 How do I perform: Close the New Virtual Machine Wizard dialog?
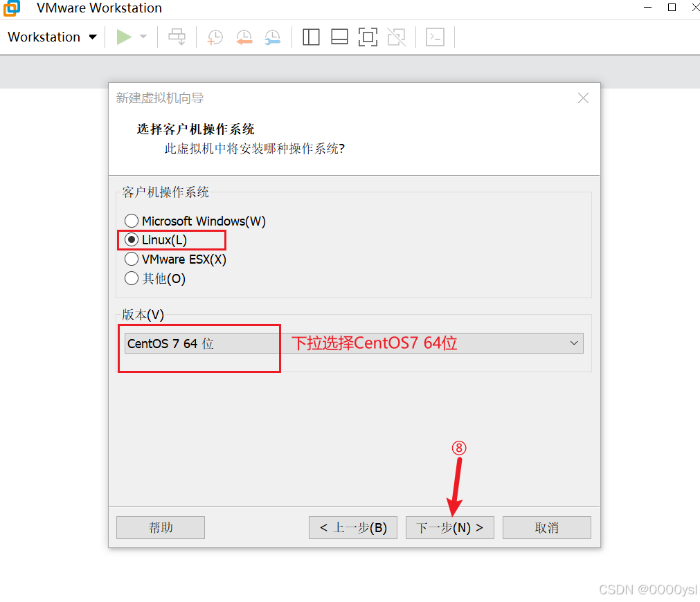click(x=583, y=98)
